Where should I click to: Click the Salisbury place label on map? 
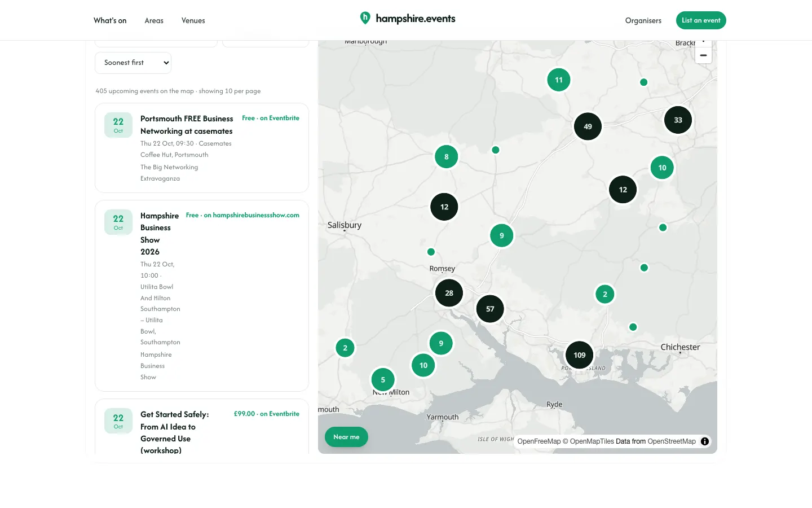click(x=345, y=225)
